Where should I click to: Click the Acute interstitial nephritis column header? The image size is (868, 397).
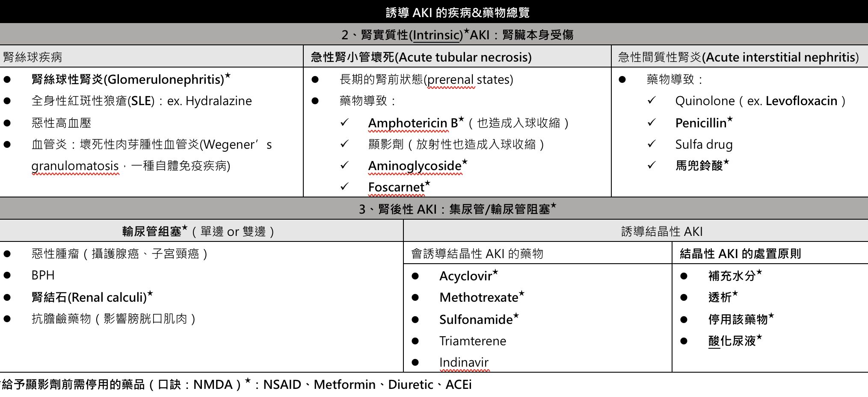(738, 57)
